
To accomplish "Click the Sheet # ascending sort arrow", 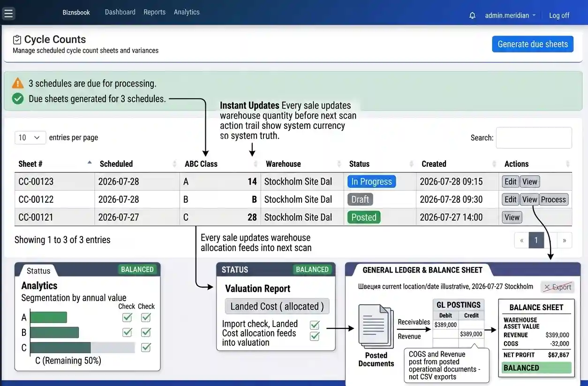I will [x=90, y=163].
